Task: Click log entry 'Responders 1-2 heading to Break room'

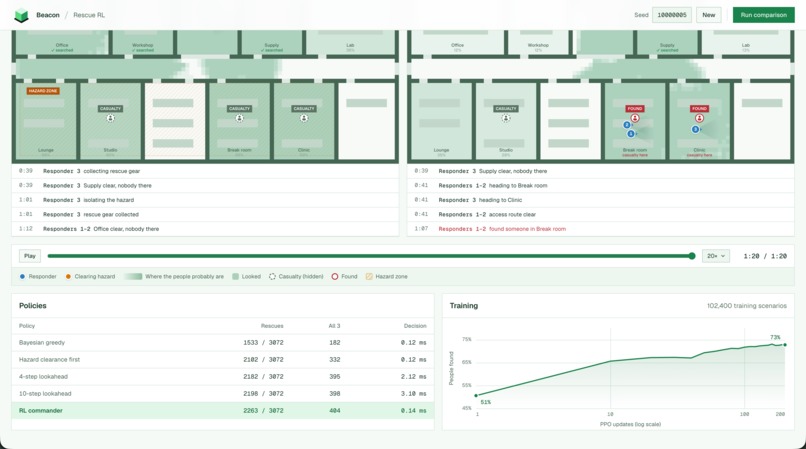Action: tap(600, 186)
